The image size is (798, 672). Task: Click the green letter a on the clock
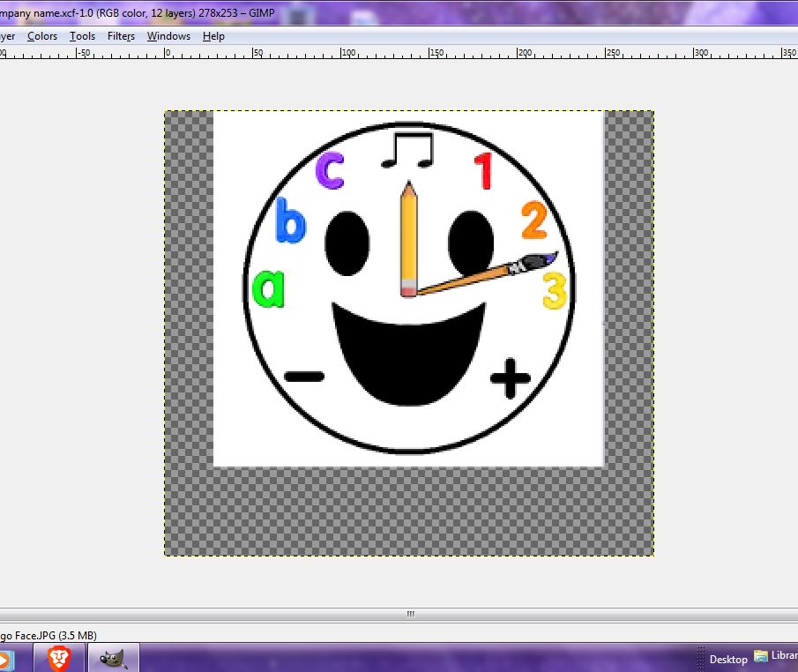[269, 288]
